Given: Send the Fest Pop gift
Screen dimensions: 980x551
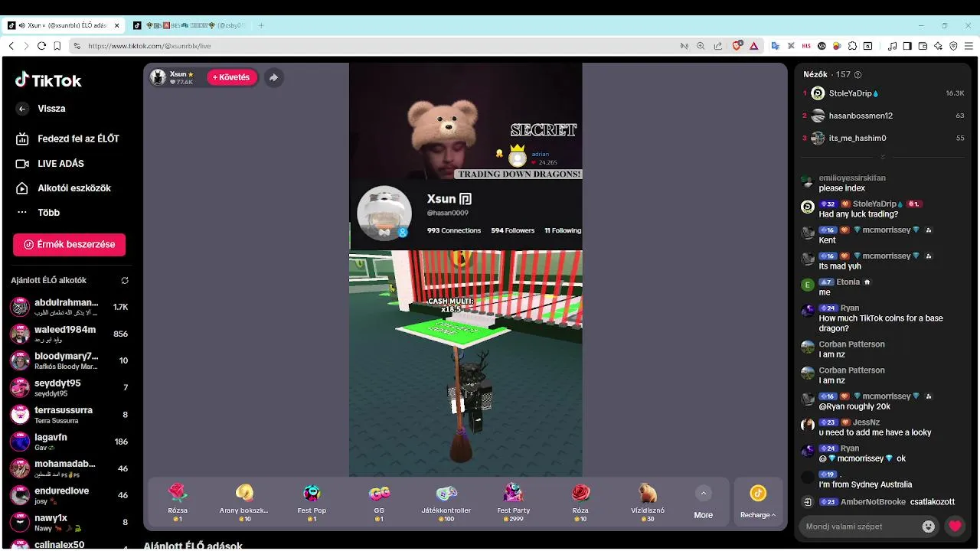Looking at the screenshot, I should (x=312, y=503).
